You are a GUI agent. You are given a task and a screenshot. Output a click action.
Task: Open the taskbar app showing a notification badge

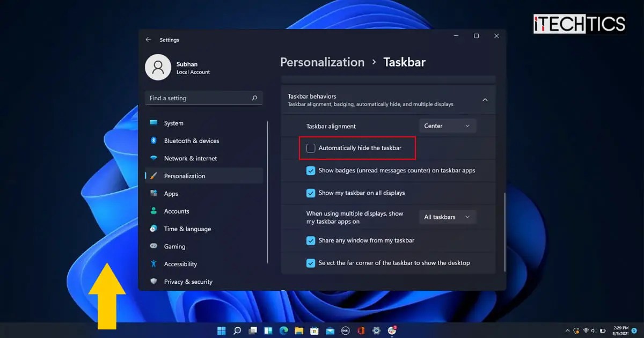coord(392,330)
